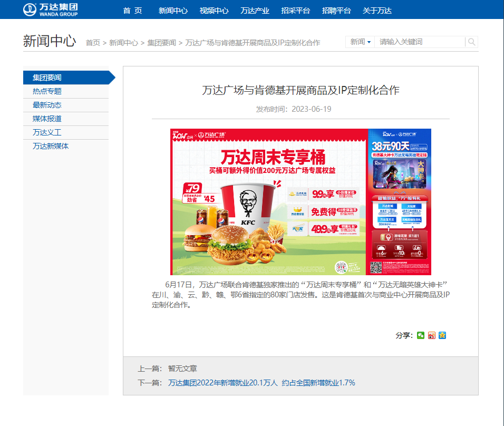Open the 新闻 search category dropdown

pos(360,42)
